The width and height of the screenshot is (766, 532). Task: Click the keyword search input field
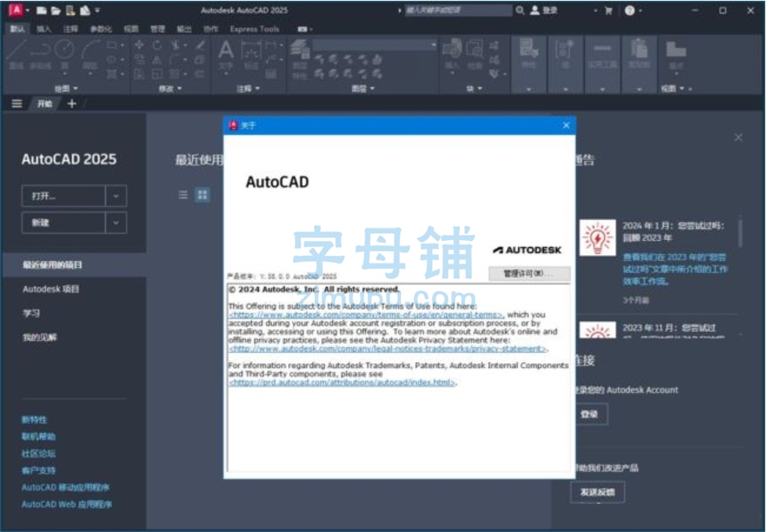pyautogui.click(x=458, y=10)
